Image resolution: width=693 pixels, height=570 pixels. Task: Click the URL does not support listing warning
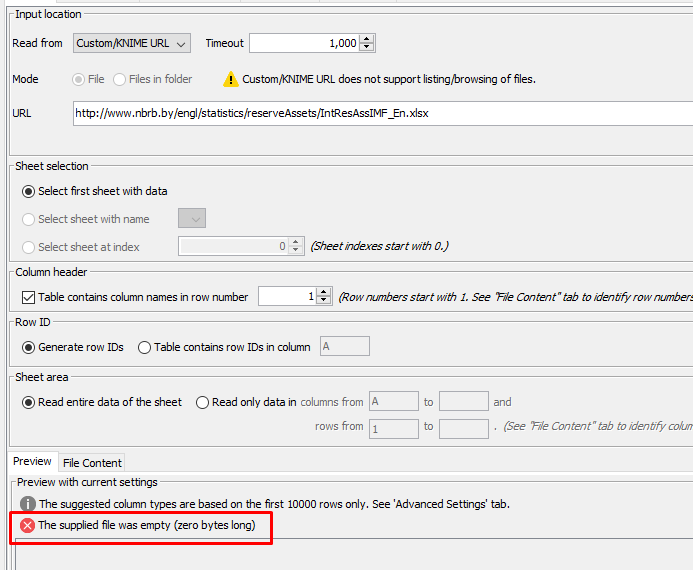click(x=389, y=80)
